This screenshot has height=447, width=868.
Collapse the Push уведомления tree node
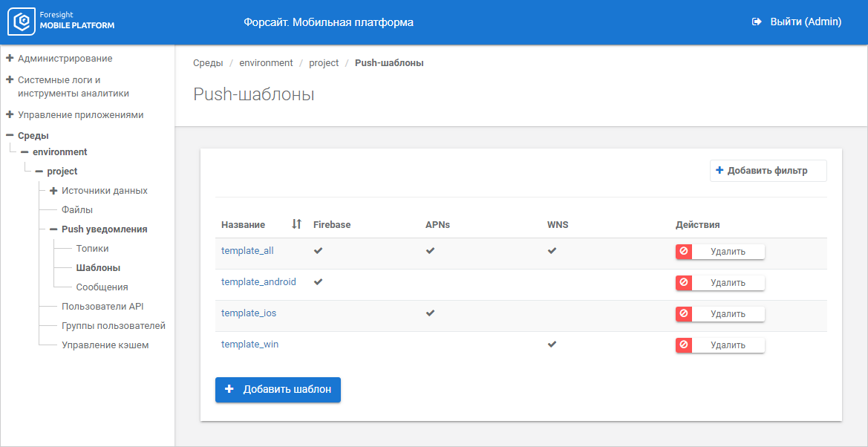tap(53, 229)
